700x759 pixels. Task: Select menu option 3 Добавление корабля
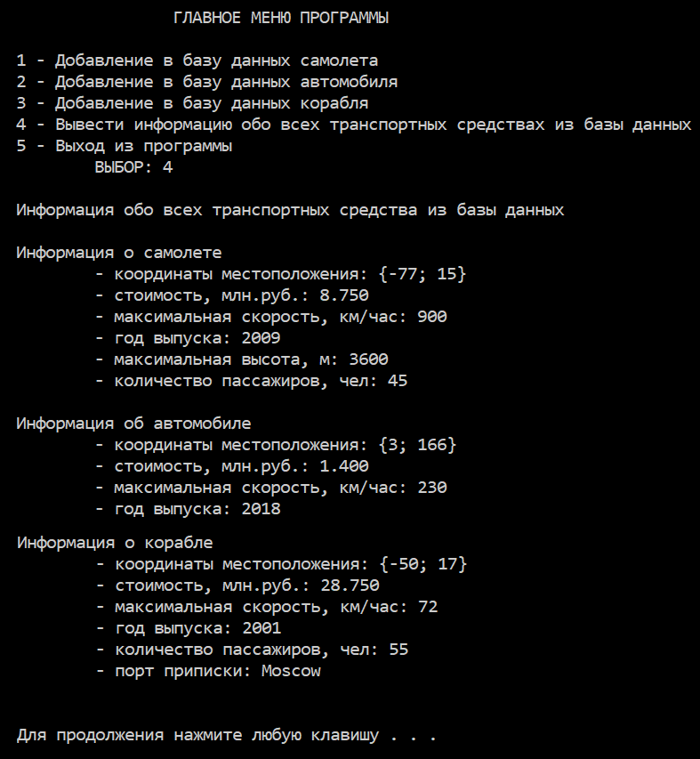pyautogui.click(x=192, y=103)
